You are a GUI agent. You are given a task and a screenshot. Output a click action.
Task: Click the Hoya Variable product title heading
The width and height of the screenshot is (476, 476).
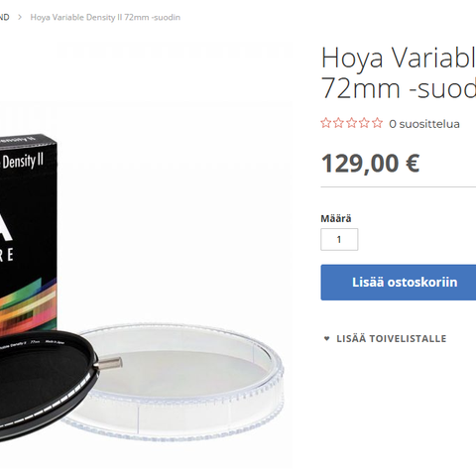pyautogui.click(x=399, y=72)
